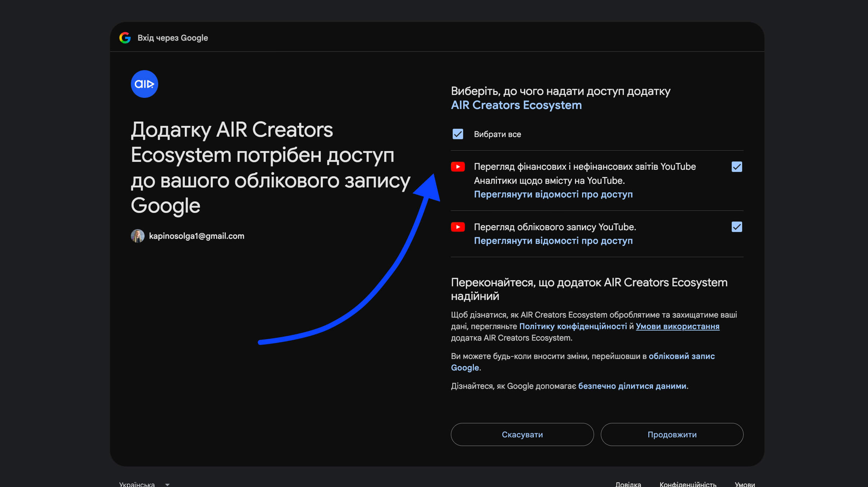The image size is (868, 487).
Task: Open access details under YouTube Analytics permission
Action: pyautogui.click(x=553, y=194)
